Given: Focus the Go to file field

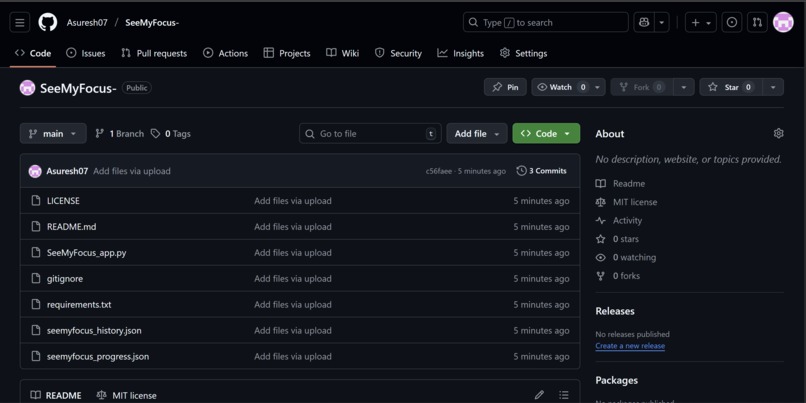Looking at the screenshot, I should (x=370, y=134).
